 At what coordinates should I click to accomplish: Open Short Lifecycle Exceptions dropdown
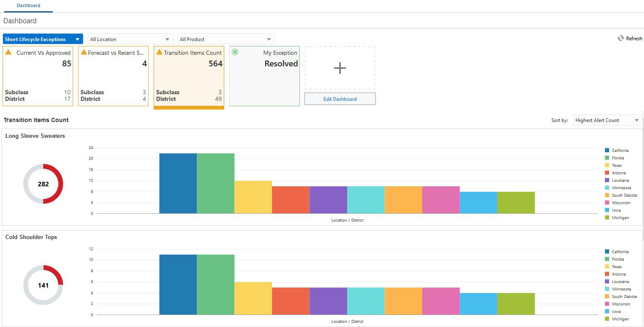tap(43, 39)
